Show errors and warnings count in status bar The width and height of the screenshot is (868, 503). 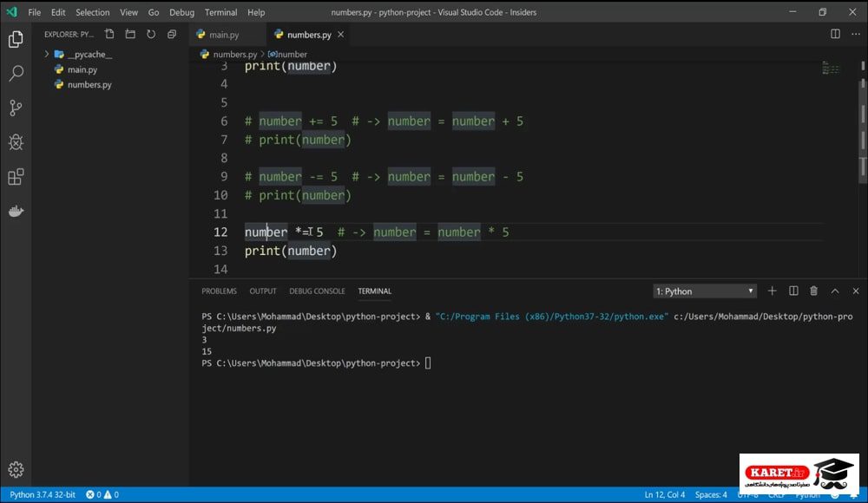102,494
